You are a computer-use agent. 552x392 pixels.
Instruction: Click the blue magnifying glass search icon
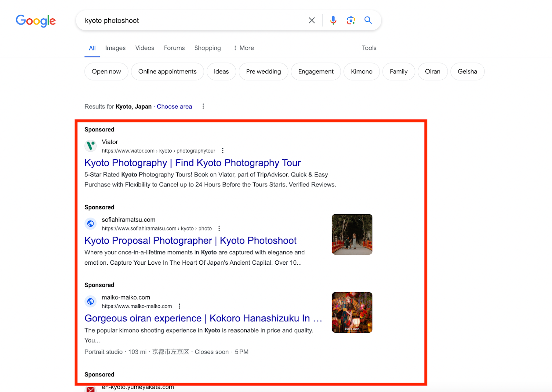368,20
